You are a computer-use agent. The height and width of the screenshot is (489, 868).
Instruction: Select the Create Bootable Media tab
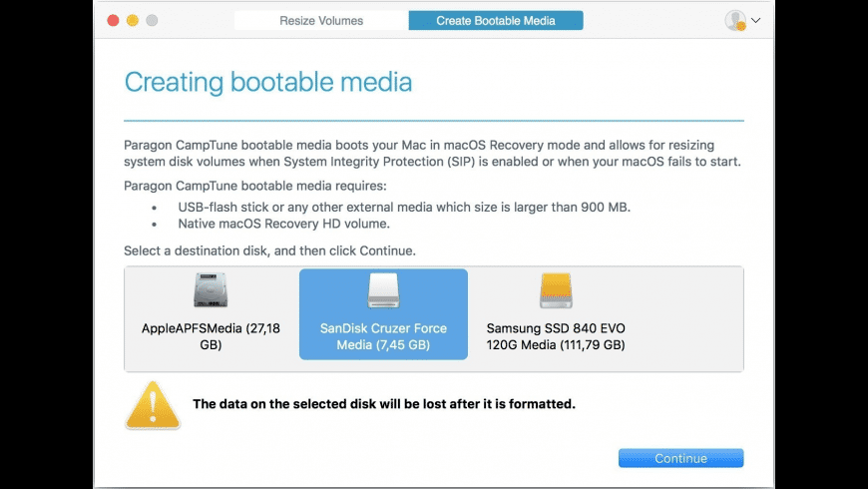[496, 20]
